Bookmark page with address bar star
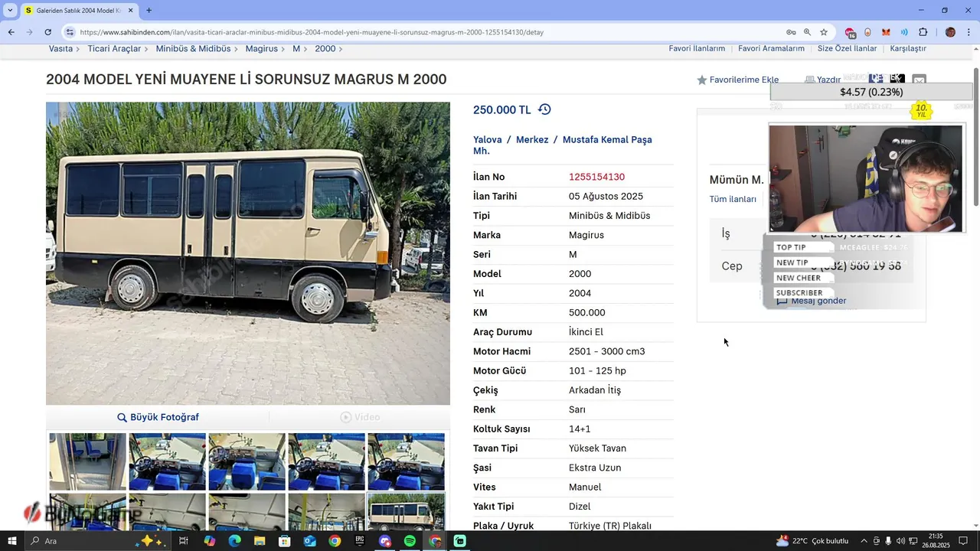This screenshot has width=980, height=551. click(x=824, y=32)
